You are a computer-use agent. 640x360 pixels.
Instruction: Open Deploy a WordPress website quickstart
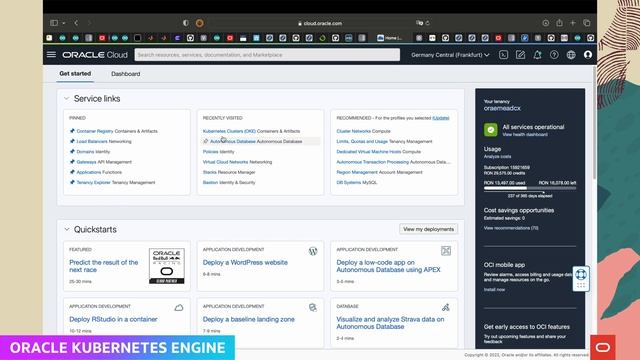pyautogui.click(x=245, y=262)
